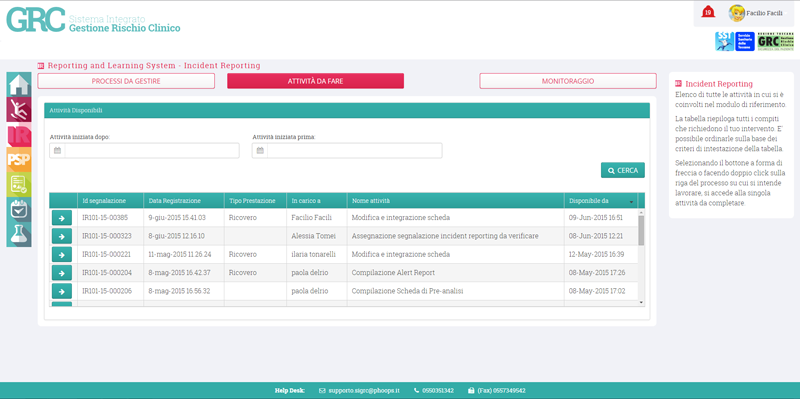
Task: Sort by Nome attività column header
Action: 456,201
